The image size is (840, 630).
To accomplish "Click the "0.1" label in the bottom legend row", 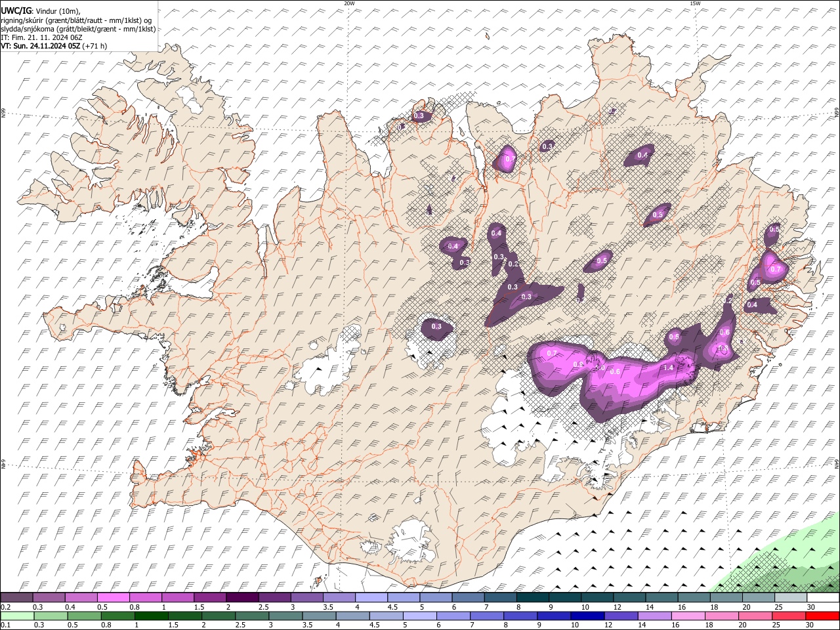I will pos(6,625).
